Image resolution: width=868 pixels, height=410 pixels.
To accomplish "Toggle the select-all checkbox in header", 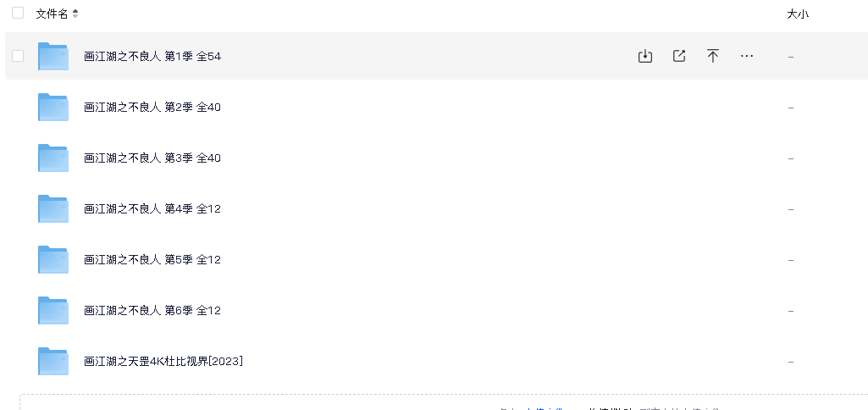I will (x=18, y=13).
